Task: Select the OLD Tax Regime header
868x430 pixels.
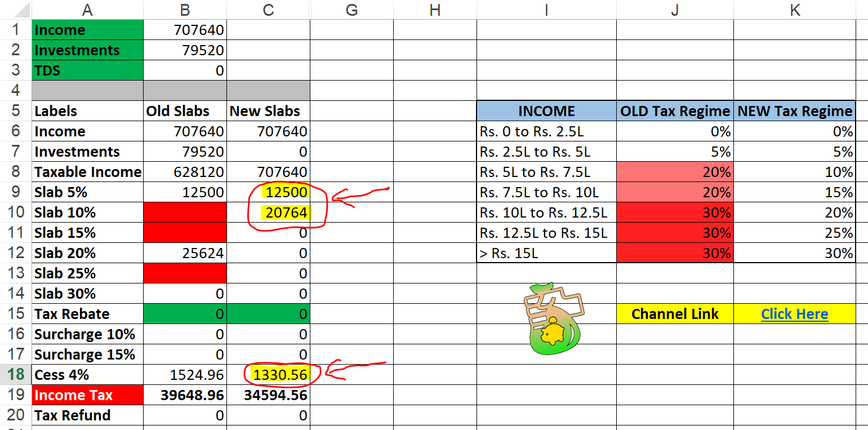Action: [x=674, y=110]
